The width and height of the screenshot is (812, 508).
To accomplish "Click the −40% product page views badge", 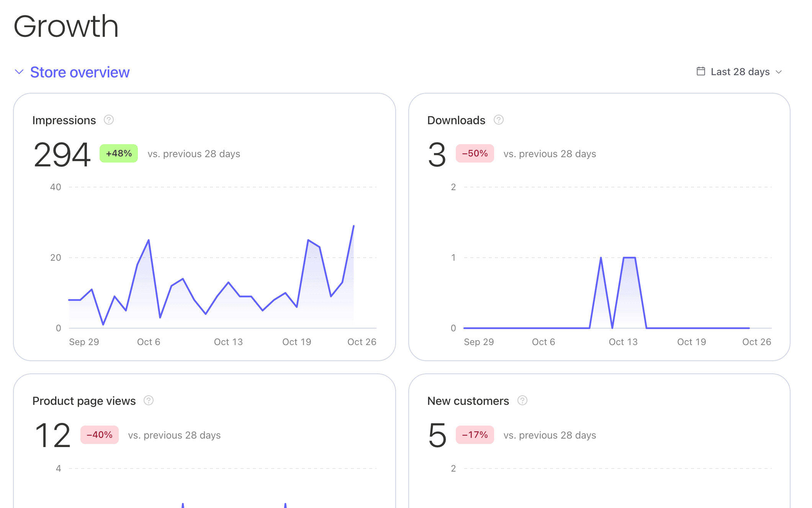I will (100, 435).
